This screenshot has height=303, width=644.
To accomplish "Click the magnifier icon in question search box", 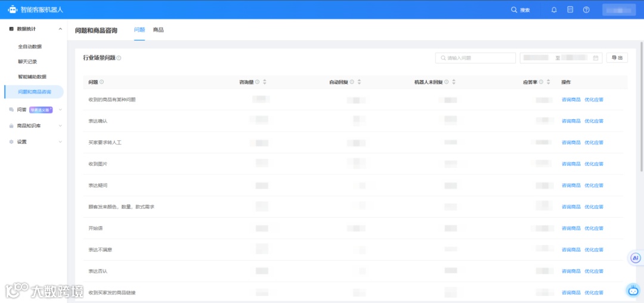I will pyautogui.click(x=443, y=58).
